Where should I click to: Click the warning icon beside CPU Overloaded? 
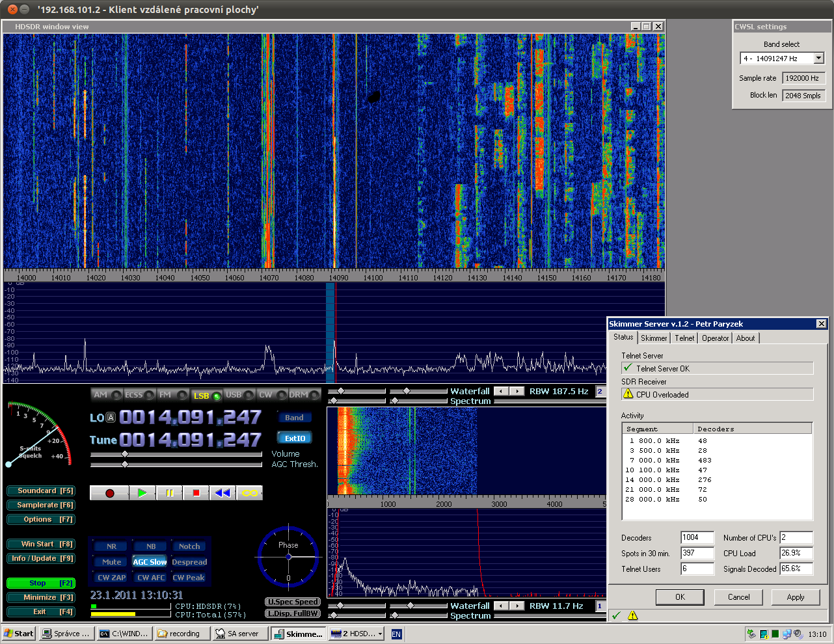tap(628, 394)
